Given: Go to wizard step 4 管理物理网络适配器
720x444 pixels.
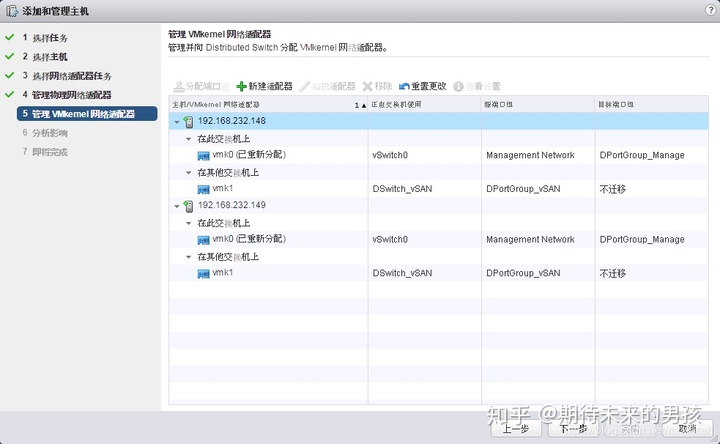Looking at the screenshot, I should 67,95.
